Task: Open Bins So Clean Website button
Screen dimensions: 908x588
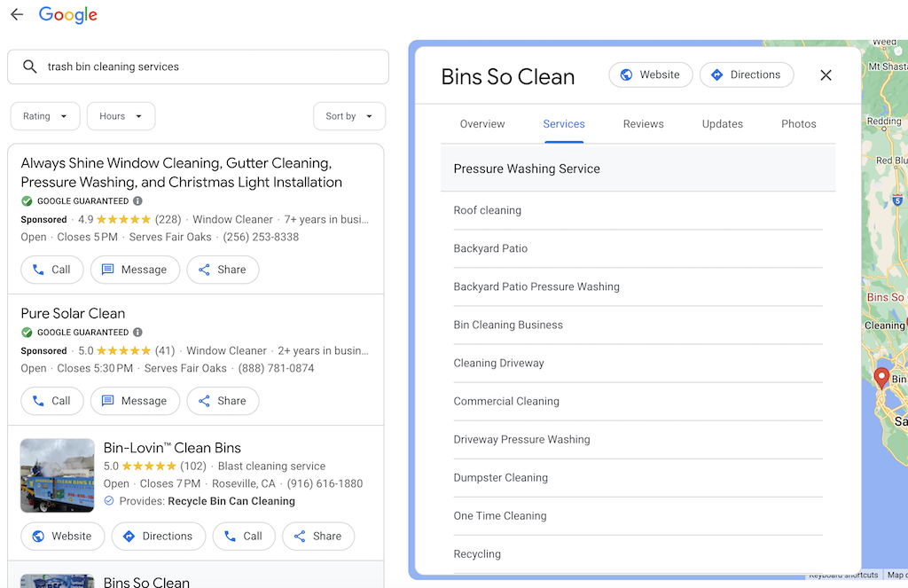Action: click(650, 75)
